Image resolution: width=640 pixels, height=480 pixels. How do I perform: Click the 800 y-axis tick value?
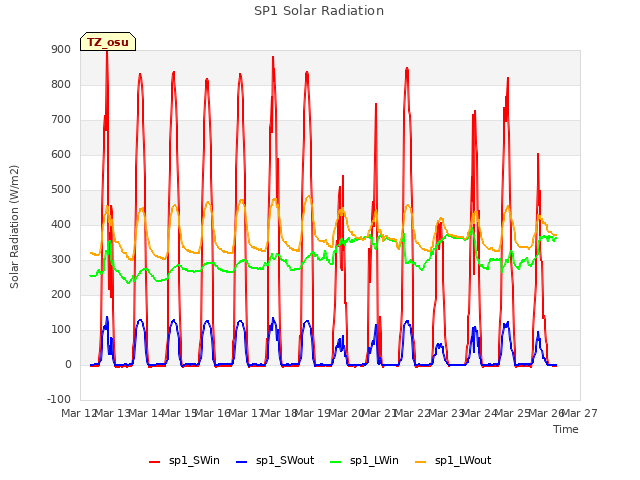click(x=61, y=84)
